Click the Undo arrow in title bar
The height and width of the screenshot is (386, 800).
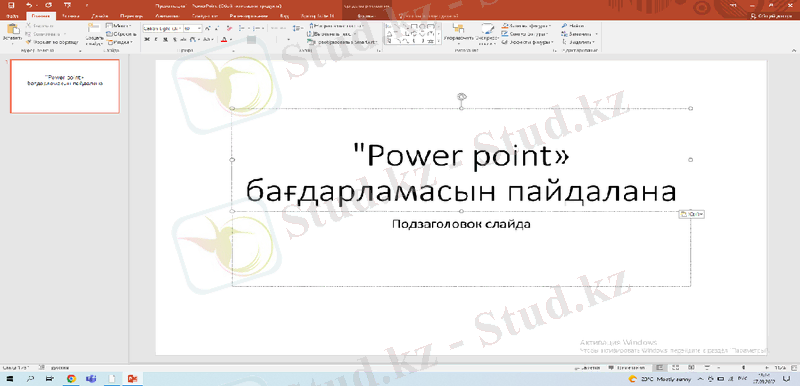(x=29, y=5)
